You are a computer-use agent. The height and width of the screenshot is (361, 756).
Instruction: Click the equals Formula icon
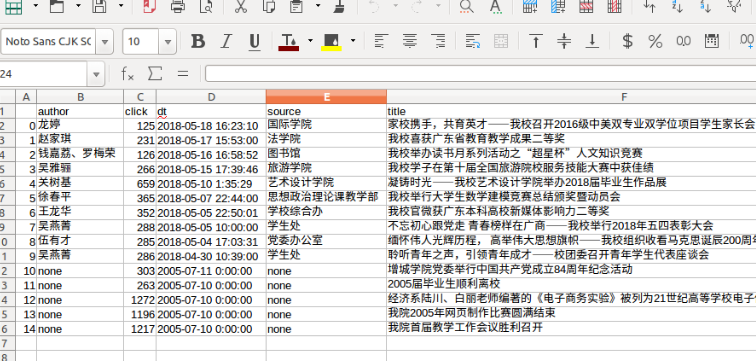pyautogui.click(x=183, y=74)
